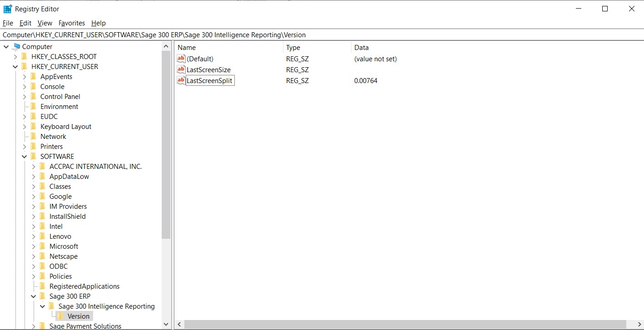Expand the Keyboard Layout key
The height and width of the screenshot is (330, 644).
[x=25, y=127]
